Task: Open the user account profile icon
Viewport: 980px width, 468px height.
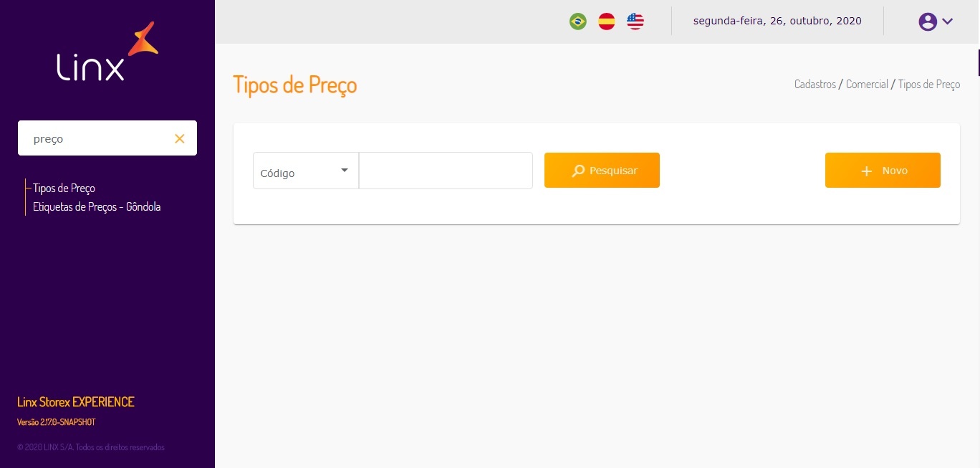Action: coord(928,22)
